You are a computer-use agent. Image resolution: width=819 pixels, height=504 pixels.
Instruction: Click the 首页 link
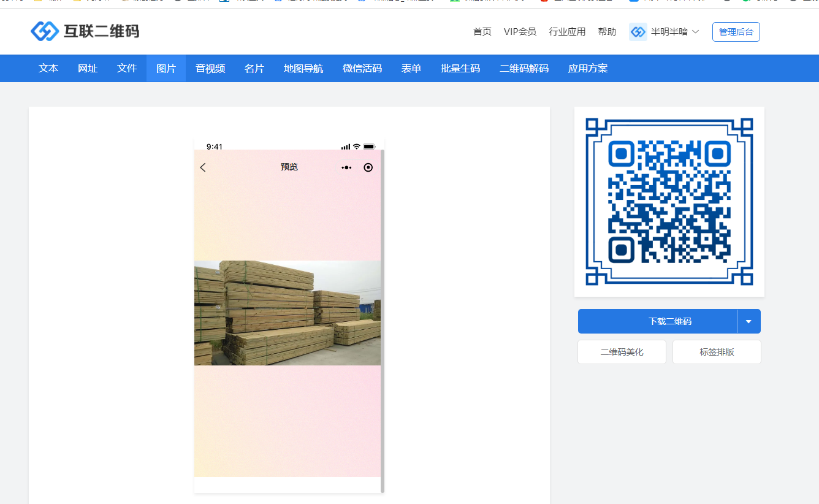click(x=482, y=32)
